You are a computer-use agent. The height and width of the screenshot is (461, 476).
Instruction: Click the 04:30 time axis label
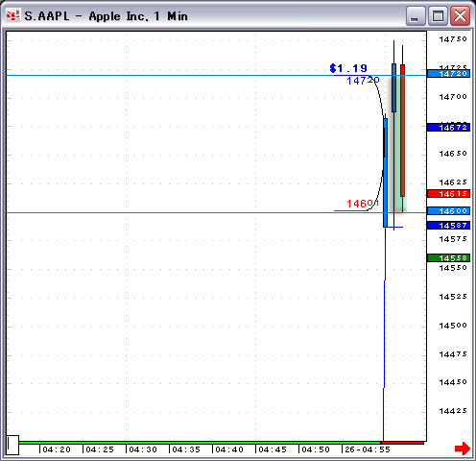pos(143,449)
